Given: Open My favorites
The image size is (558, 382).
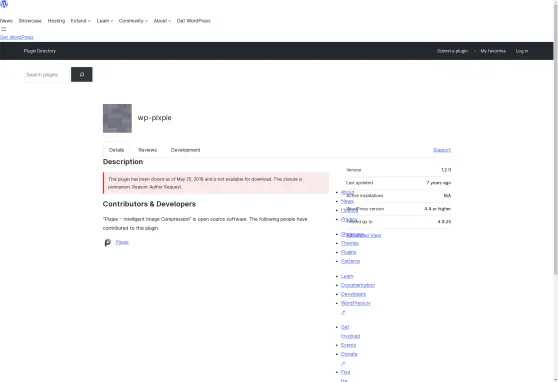Looking at the screenshot, I should click(493, 51).
